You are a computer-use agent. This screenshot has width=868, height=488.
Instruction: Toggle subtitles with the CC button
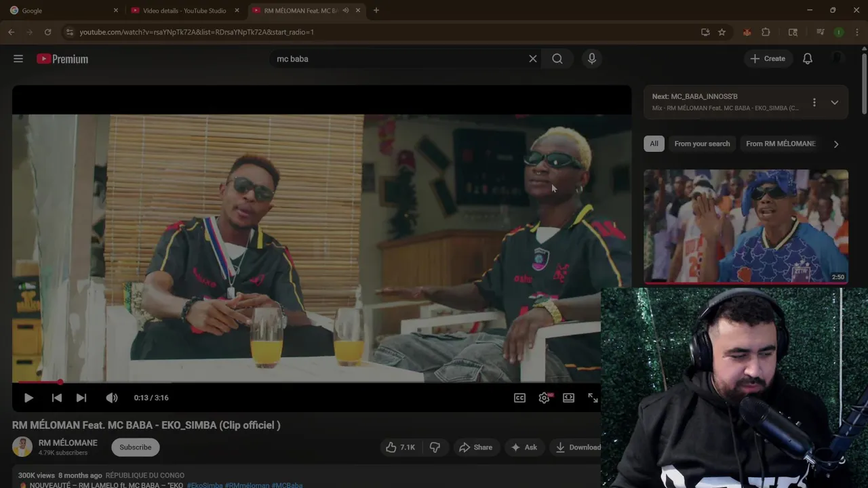tap(520, 398)
